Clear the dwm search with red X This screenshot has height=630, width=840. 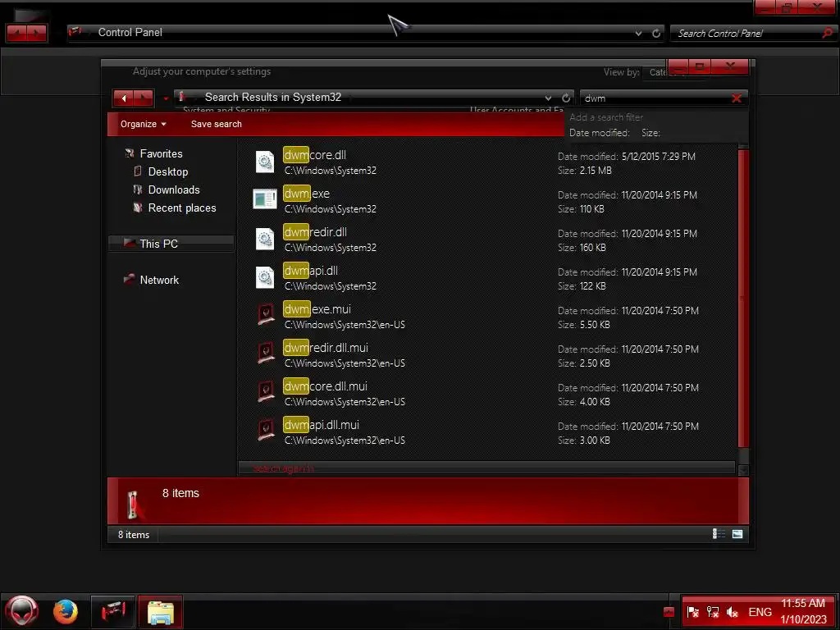[x=737, y=98]
